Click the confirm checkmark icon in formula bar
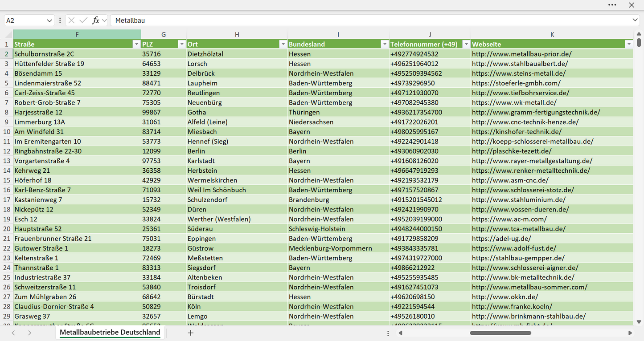This screenshot has width=644, height=341. pyautogui.click(x=83, y=20)
